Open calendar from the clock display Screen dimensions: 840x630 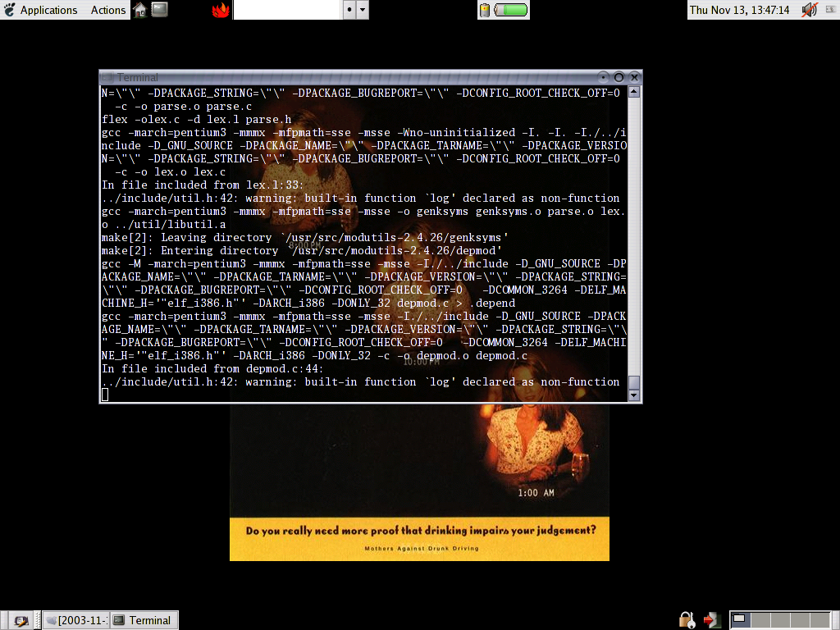(x=739, y=10)
